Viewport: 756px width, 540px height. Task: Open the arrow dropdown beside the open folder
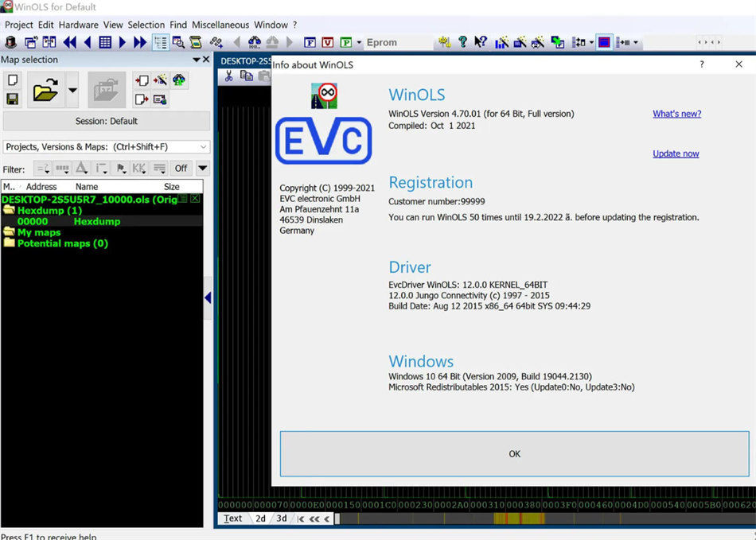72,90
